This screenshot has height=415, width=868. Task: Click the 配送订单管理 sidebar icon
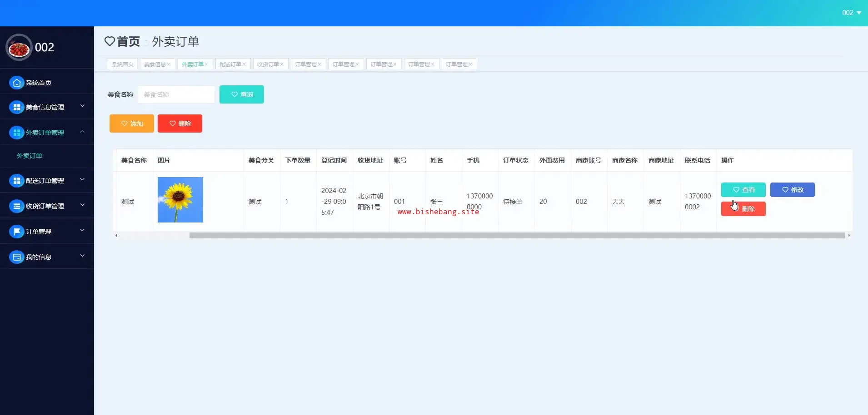(x=17, y=181)
